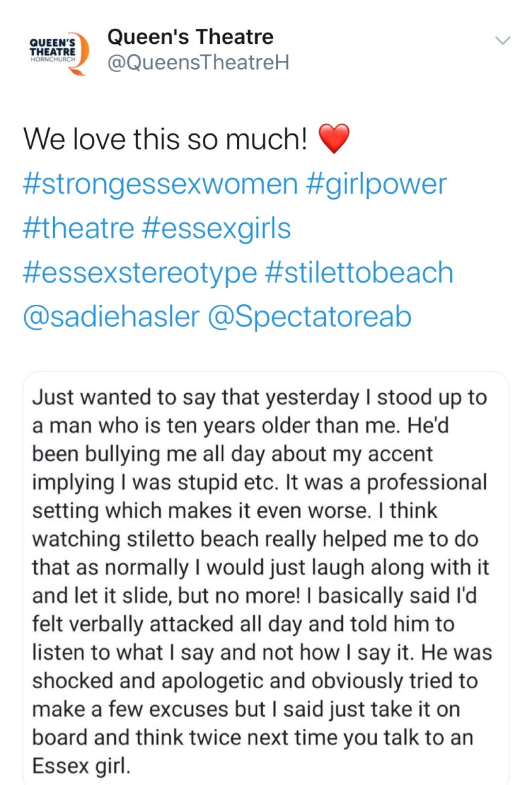Tap the #girlpower hashtag
Screen dimensions: 532x785
376,184
